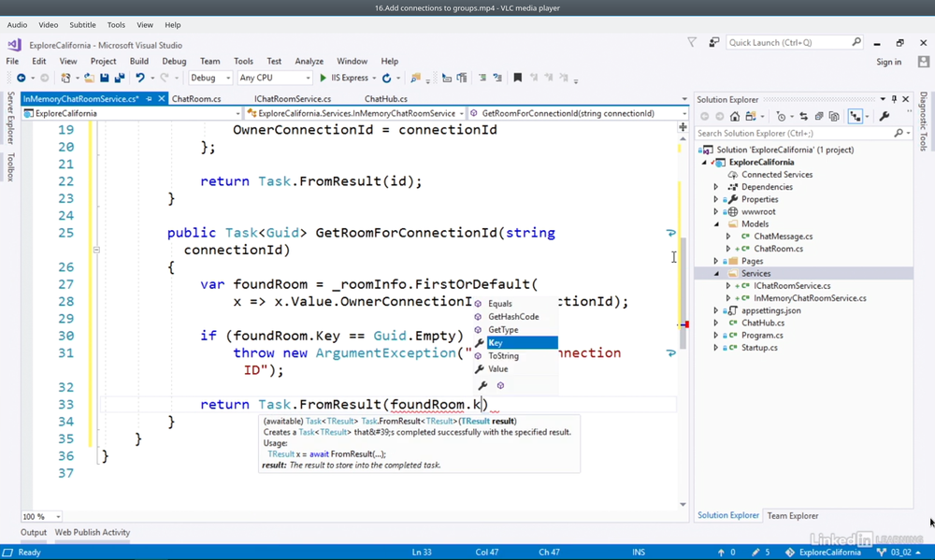This screenshot has width=935, height=560.
Task: Switch to the Team Explorer panel tab
Action: pos(793,516)
